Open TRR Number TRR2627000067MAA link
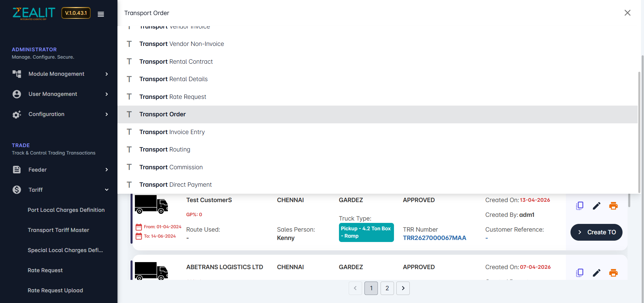644x303 pixels. pos(434,238)
